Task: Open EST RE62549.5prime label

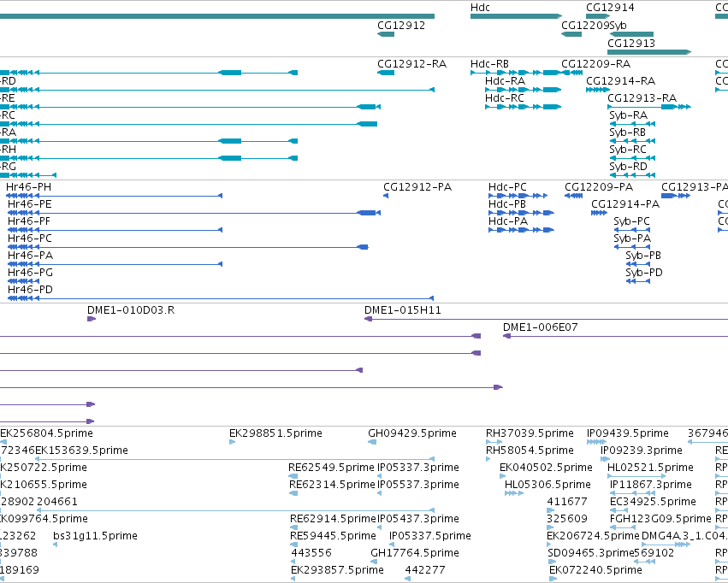Action: pos(331,468)
